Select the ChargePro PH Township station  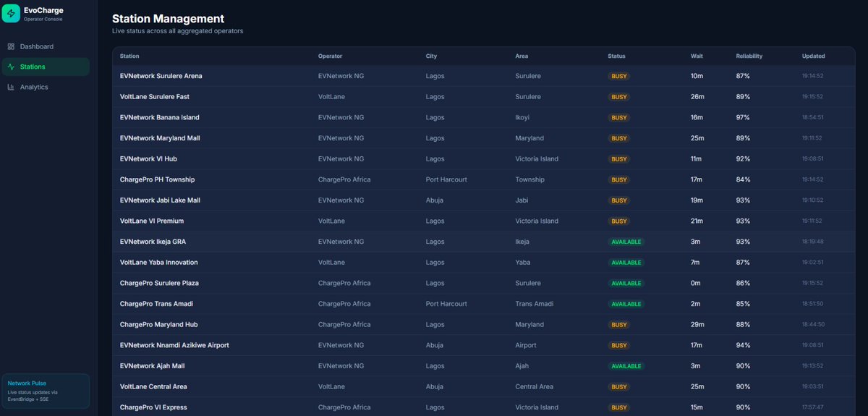coord(157,179)
